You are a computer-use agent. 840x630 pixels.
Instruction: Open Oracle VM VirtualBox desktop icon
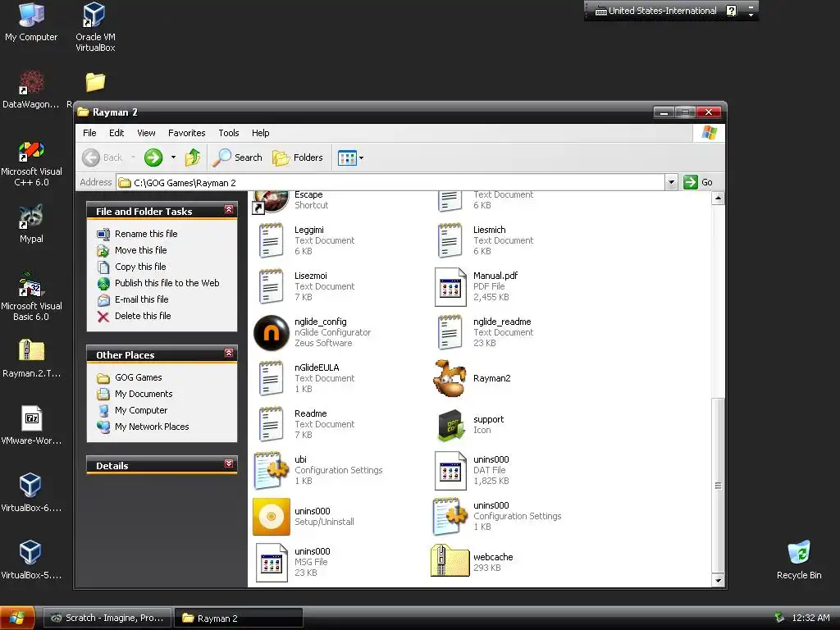[95, 27]
